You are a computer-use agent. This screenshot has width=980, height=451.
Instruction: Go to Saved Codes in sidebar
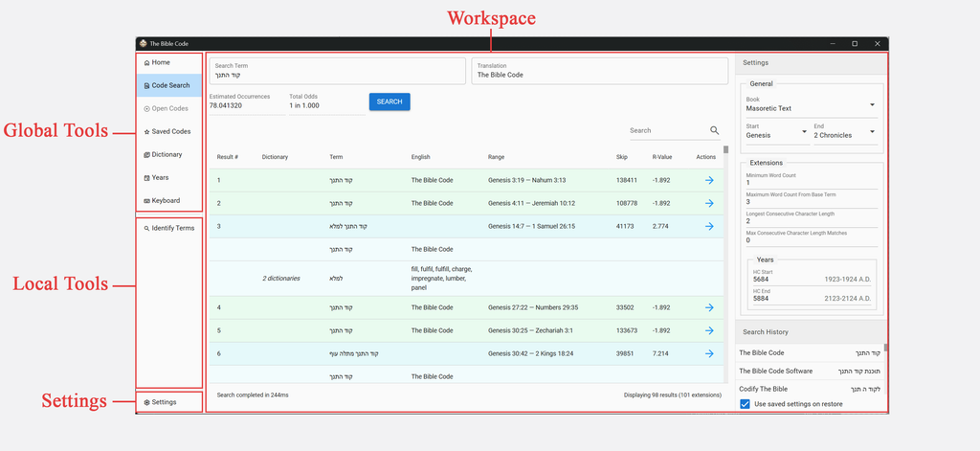point(169,132)
